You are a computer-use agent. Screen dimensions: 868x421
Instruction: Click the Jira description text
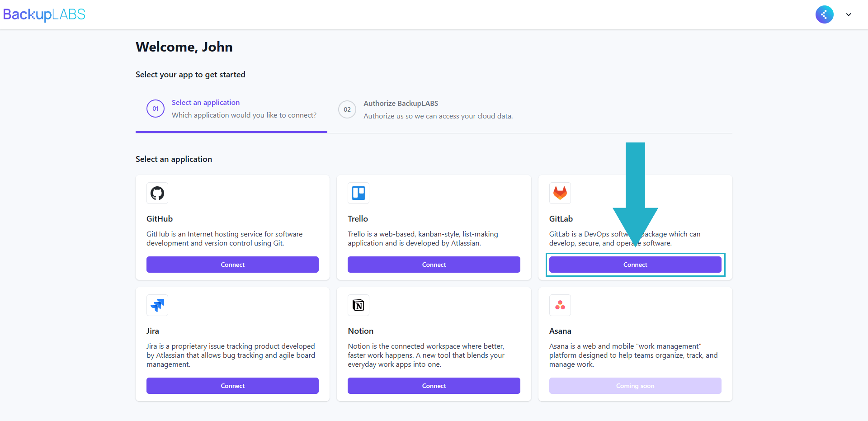(x=231, y=355)
